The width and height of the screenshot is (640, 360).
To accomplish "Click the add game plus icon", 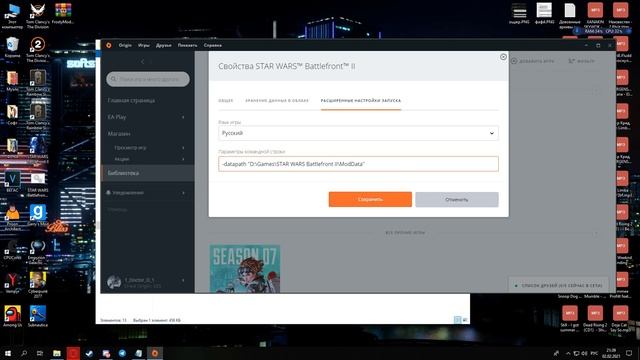I will (x=514, y=61).
